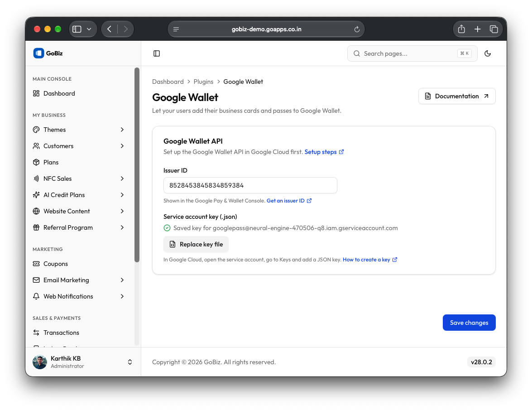Toggle the sidebar panel icon in header
The height and width of the screenshot is (410, 532).
click(x=157, y=53)
